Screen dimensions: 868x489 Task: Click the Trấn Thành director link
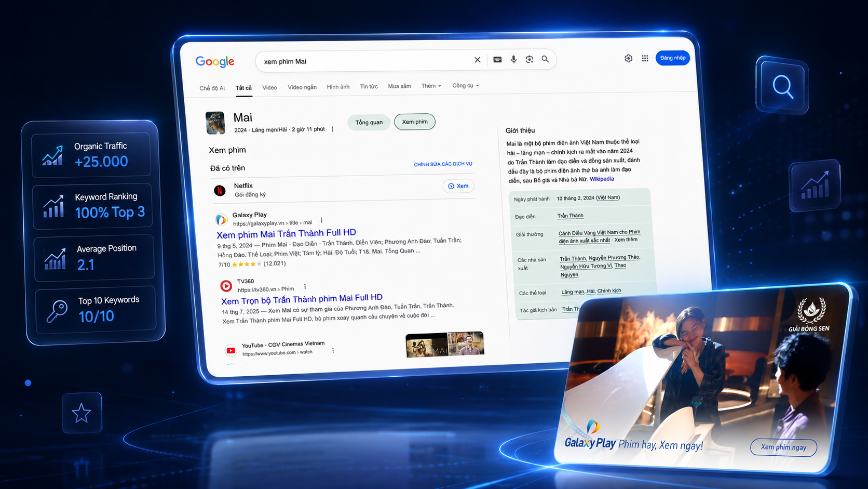(x=571, y=216)
